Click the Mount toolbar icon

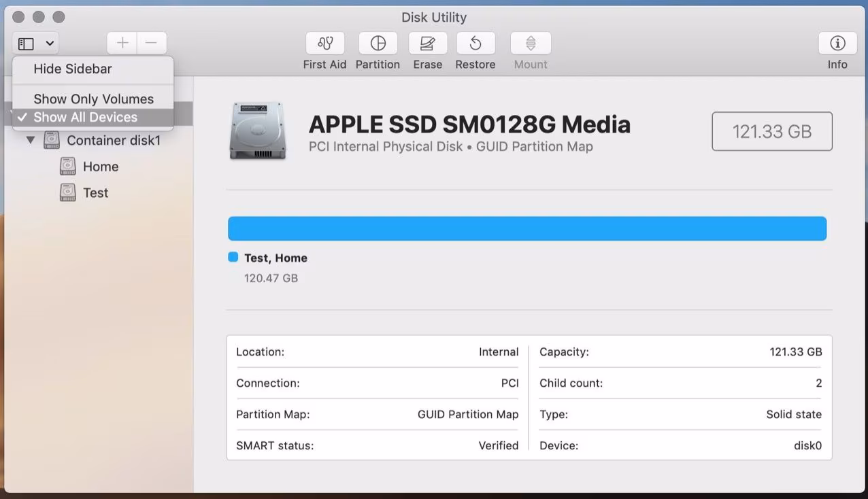[x=531, y=44]
